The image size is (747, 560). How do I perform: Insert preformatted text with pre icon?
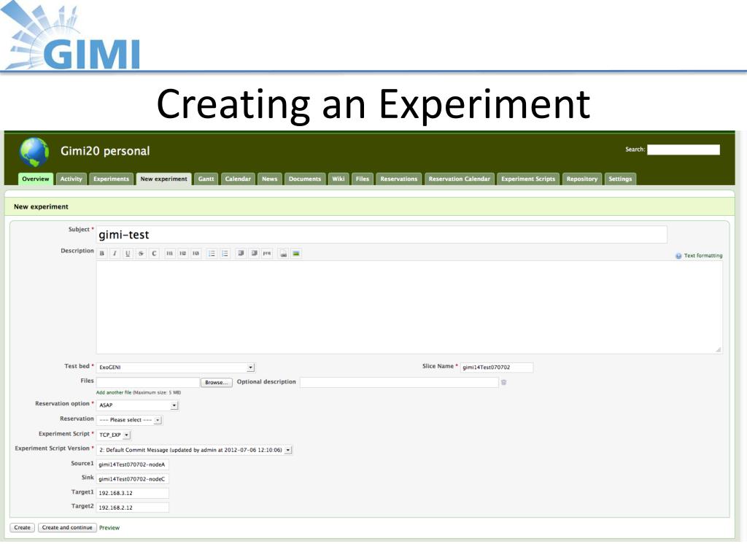click(267, 254)
